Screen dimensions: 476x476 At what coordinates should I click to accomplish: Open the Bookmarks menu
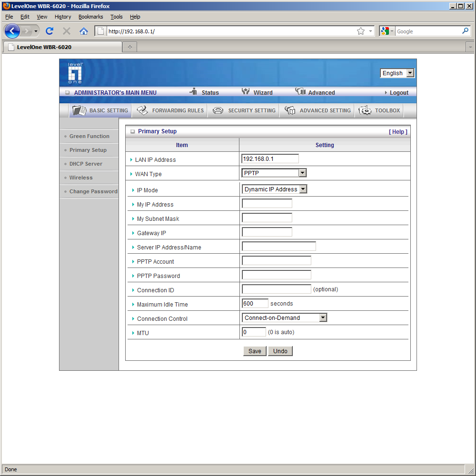[x=91, y=17]
